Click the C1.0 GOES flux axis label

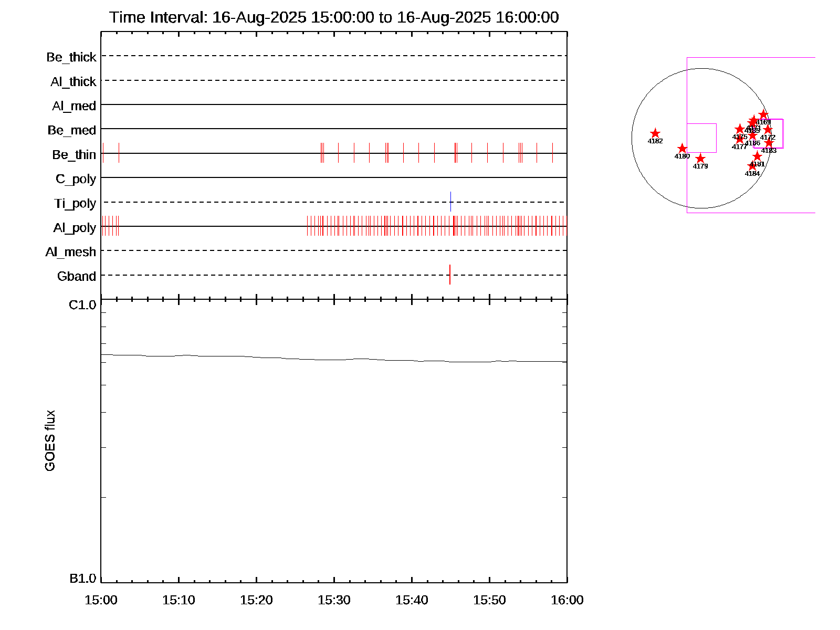pos(82,305)
